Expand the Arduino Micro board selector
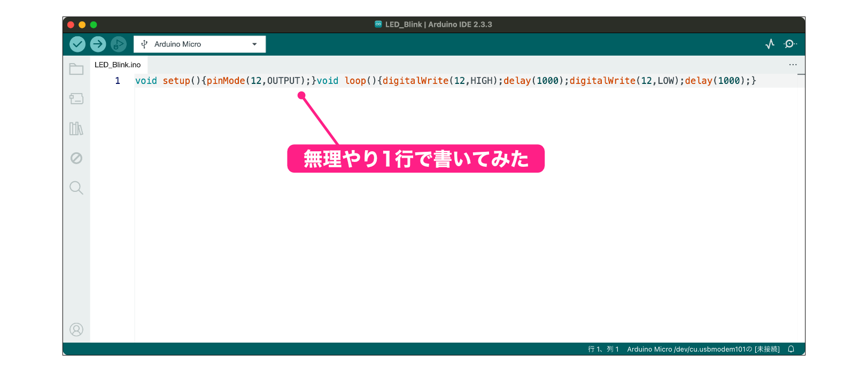 point(199,44)
